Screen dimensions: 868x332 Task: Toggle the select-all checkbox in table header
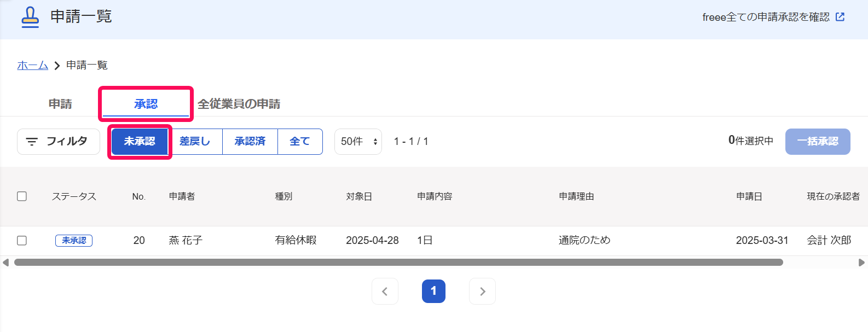click(x=22, y=196)
